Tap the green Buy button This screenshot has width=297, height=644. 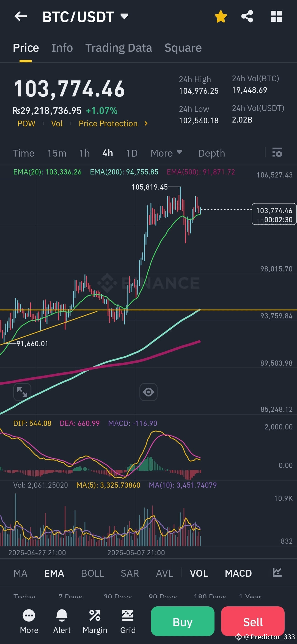tap(183, 621)
